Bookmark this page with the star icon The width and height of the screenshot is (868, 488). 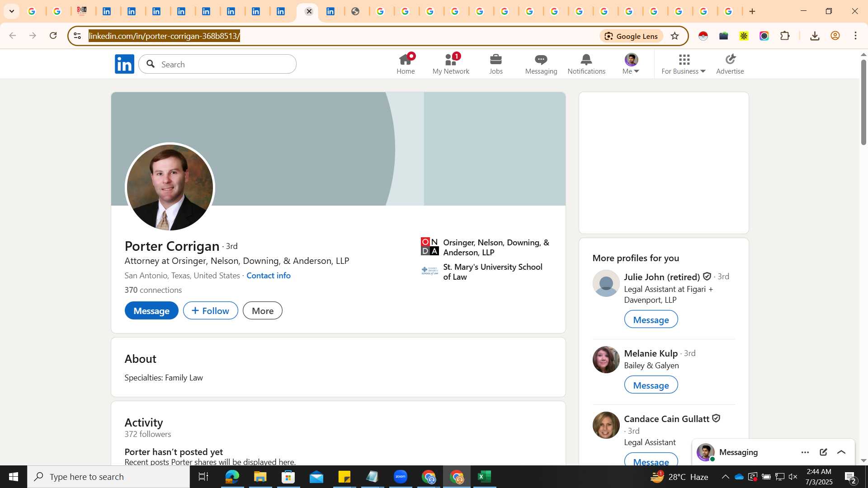pyautogui.click(x=675, y=36)
